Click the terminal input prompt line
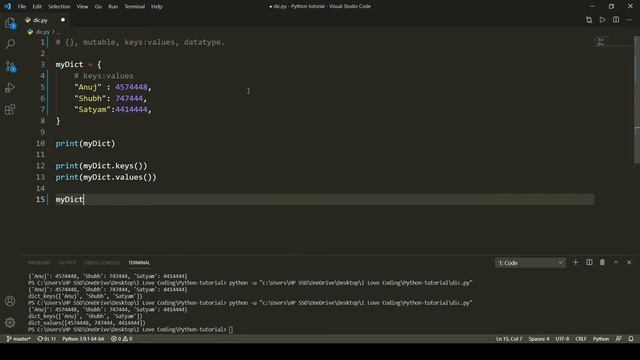 click(x=131, y=329)
